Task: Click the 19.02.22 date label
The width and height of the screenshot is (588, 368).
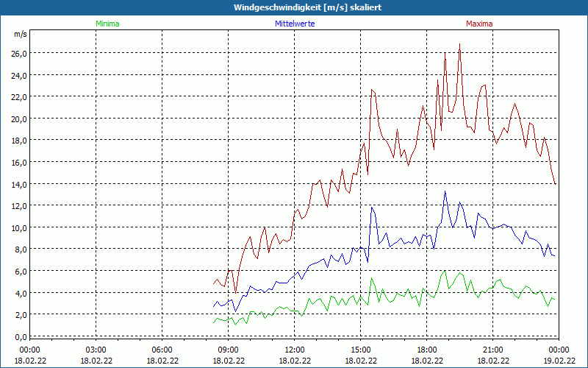Action: [559, 361]
